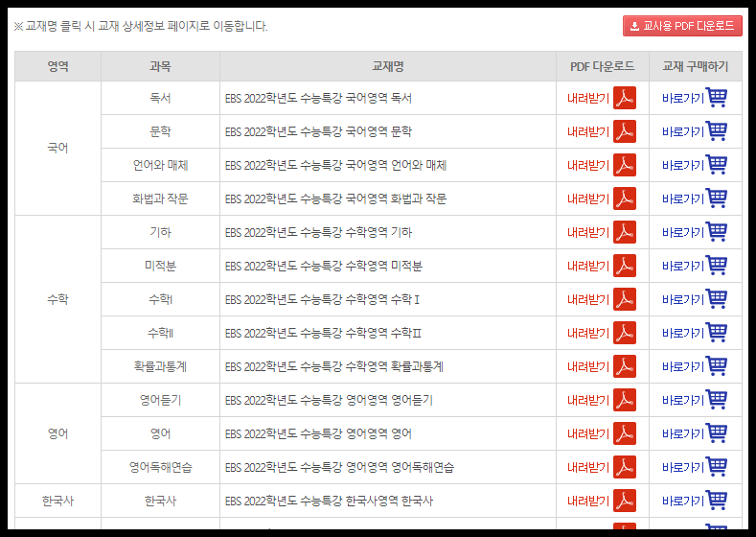
Task: Click the 교재명 column header
Action: [x=388, y=66]
